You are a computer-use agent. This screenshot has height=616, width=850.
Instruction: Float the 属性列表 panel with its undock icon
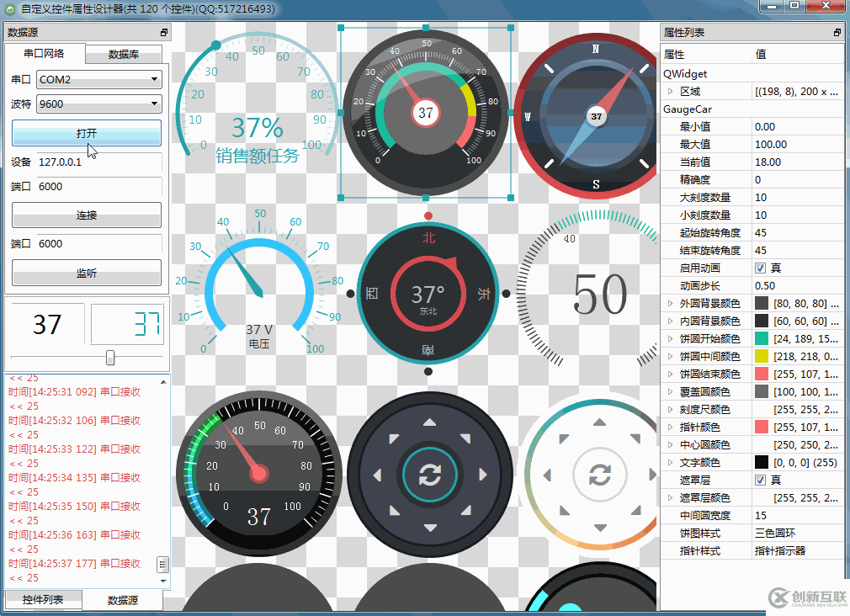[837, 33]
